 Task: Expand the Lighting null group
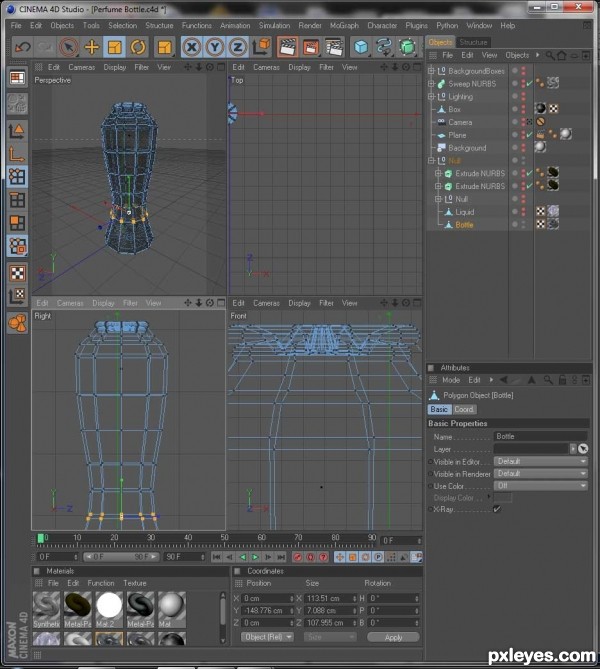tap(431, 96)
